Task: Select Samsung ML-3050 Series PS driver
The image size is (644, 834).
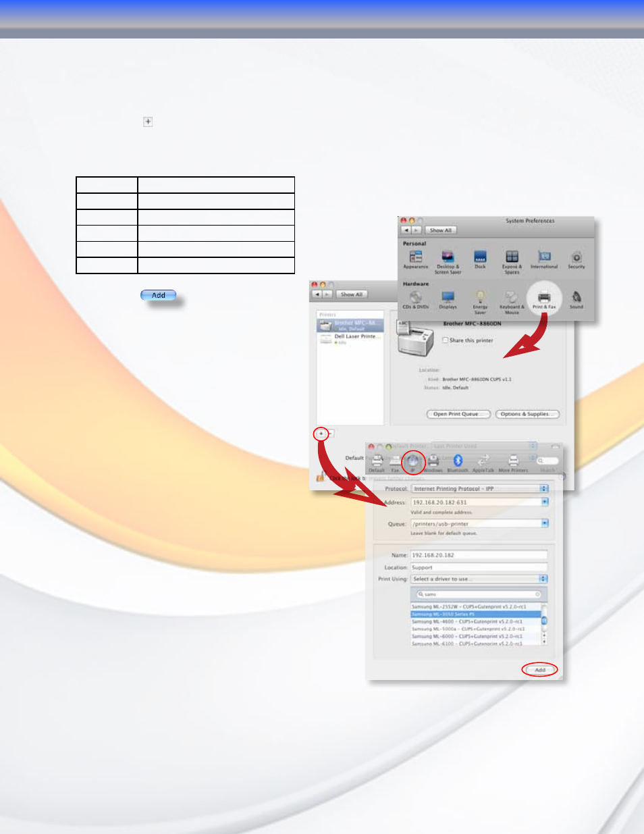Action: (x=476, y=615)
